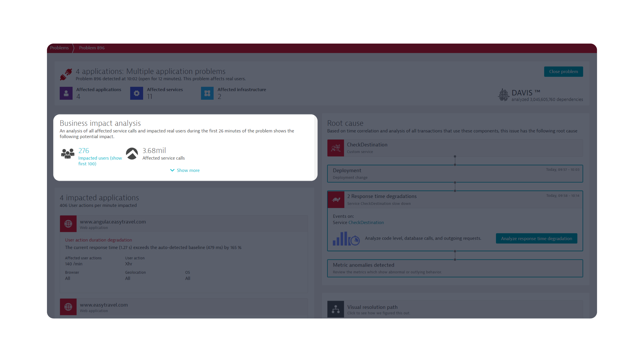The width and height of the screenshot is (644, 362).
Task: Click 406 User actions per minute impacted
Action: point(98,205)
